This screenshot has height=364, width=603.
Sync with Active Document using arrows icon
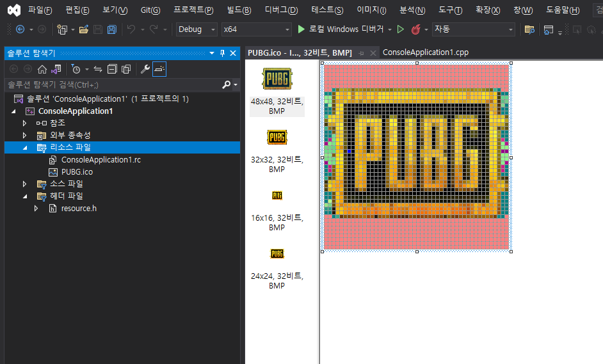[x=98, y=69]
